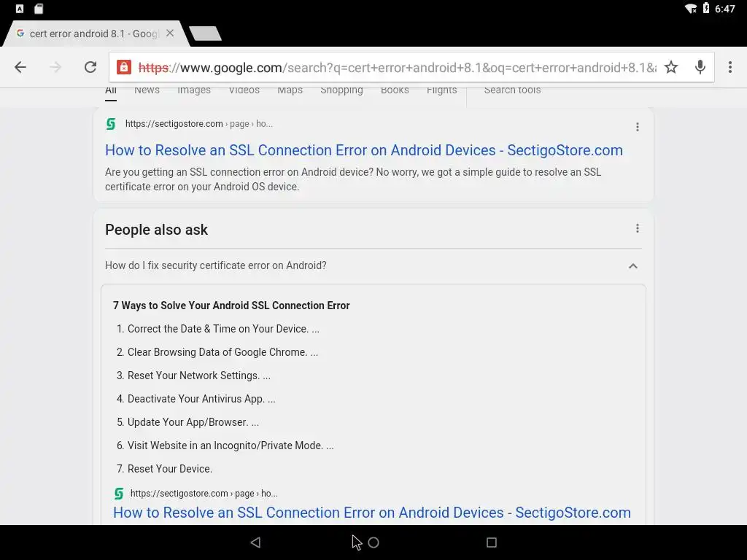Click '7 Ways to Solve Your Android SSL Connection Error' heading

coord(231,306)
